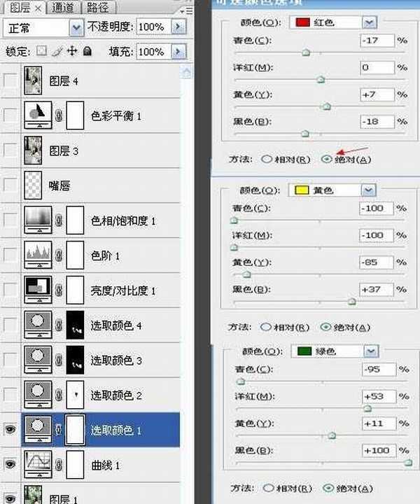Click the 亮度/对比度 1 adjustment icon
420x504 pixels.
click(38, 290)
